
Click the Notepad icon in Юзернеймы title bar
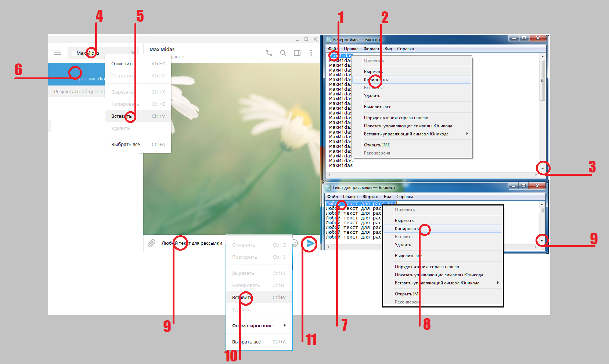pyautogui.click(x=328, y=40)
